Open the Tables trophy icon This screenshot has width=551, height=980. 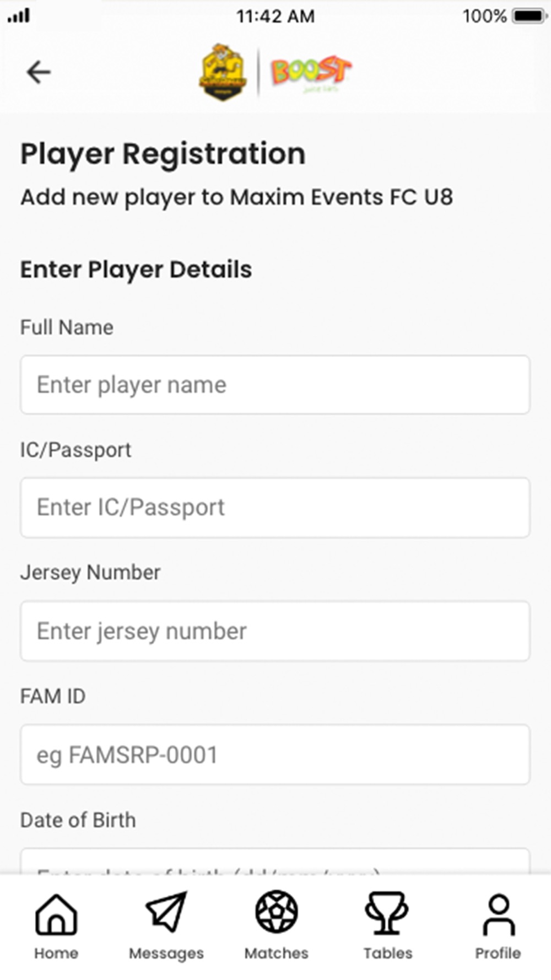pyautogui.click(x=387, y=913)
